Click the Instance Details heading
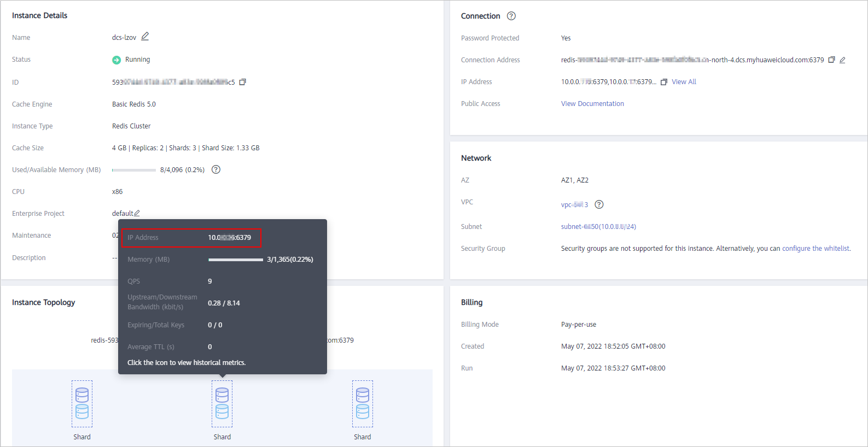 (x=39, y=15)
